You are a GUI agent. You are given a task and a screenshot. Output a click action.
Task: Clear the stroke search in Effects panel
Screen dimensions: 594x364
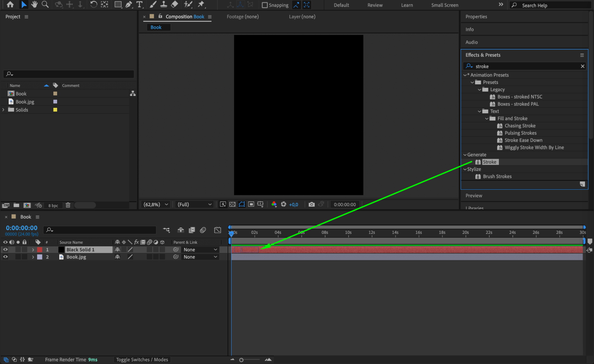point(582,66)
